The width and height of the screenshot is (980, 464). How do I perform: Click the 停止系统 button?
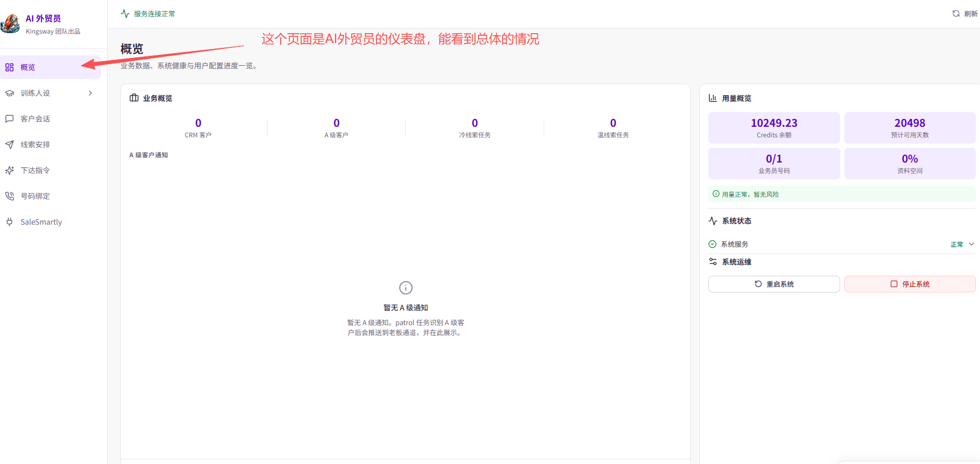point(910,284)
